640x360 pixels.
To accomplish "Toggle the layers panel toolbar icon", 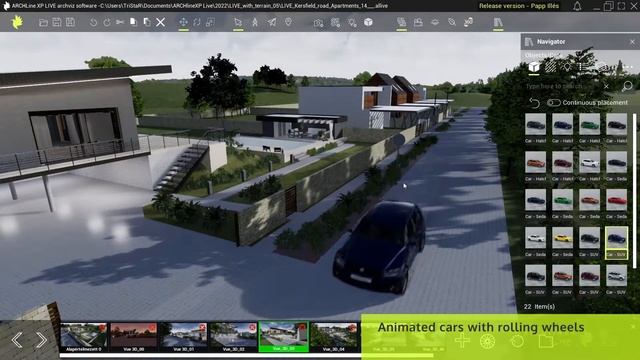I will pyautogui.click(x=401, y=22).
